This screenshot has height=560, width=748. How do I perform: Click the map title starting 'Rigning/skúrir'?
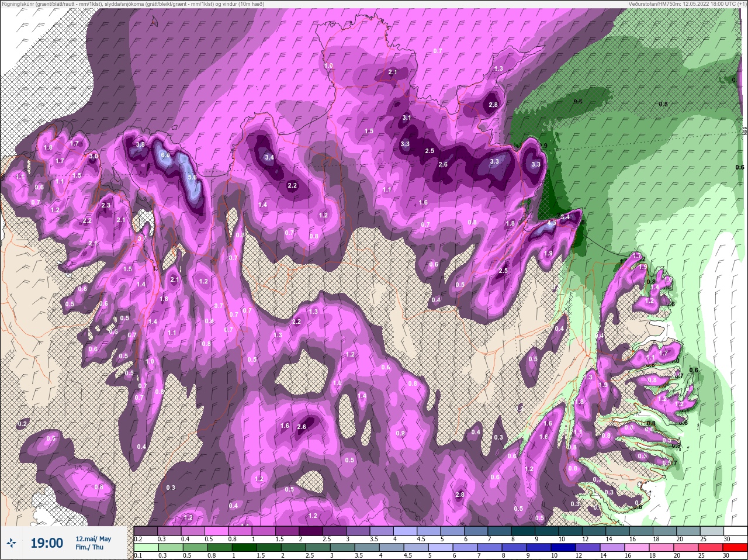pyautogui.click(x=132, y=4)
